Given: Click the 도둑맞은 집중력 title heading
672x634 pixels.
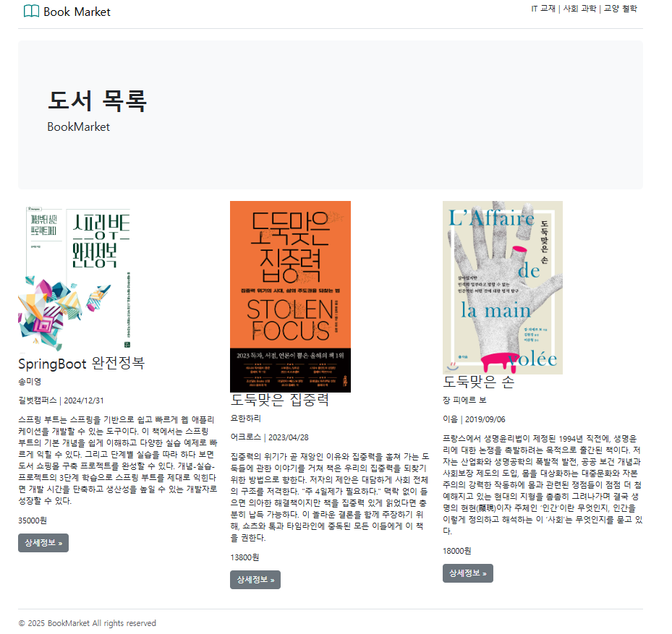Looking at the screenshot, I should [x=280, y=400].
